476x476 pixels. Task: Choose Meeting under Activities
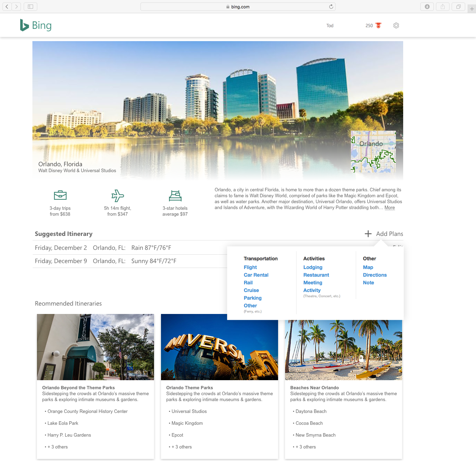pyautogui.click(x=313, y=283)
